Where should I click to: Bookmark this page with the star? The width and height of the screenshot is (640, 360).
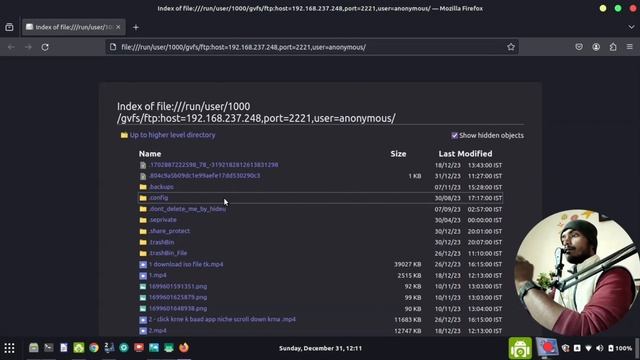[511, 47]
